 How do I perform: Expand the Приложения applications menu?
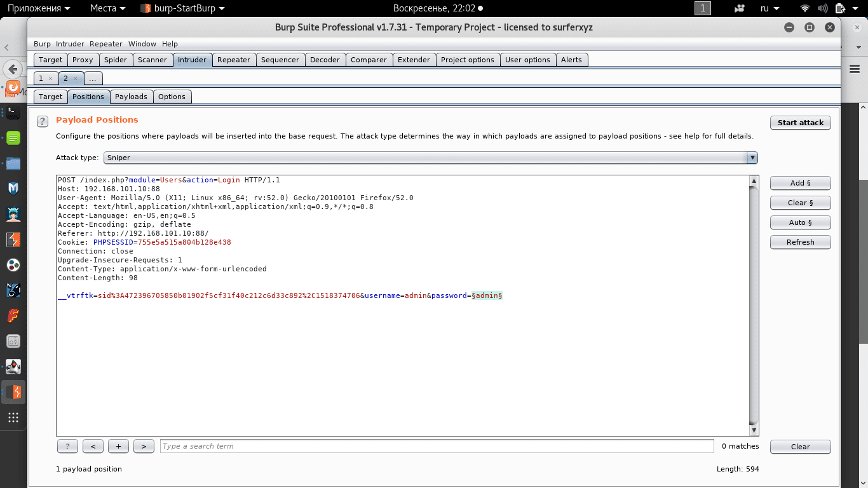(x=39, y=8)
